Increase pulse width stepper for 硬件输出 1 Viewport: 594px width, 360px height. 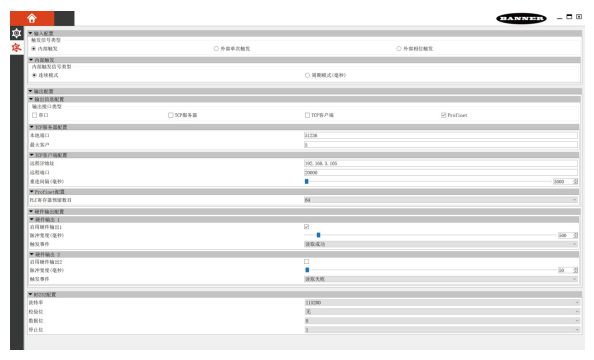coord(576,234)
